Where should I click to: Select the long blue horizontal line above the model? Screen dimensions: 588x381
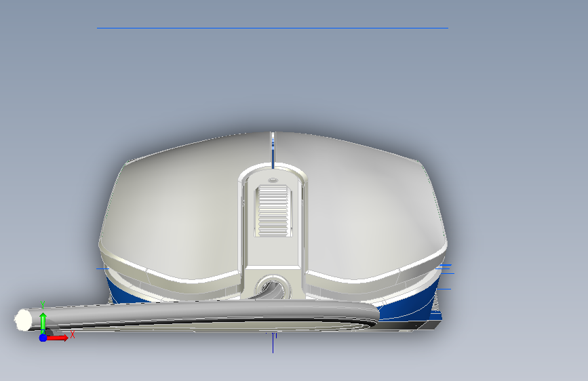click(x=272, y=28)
